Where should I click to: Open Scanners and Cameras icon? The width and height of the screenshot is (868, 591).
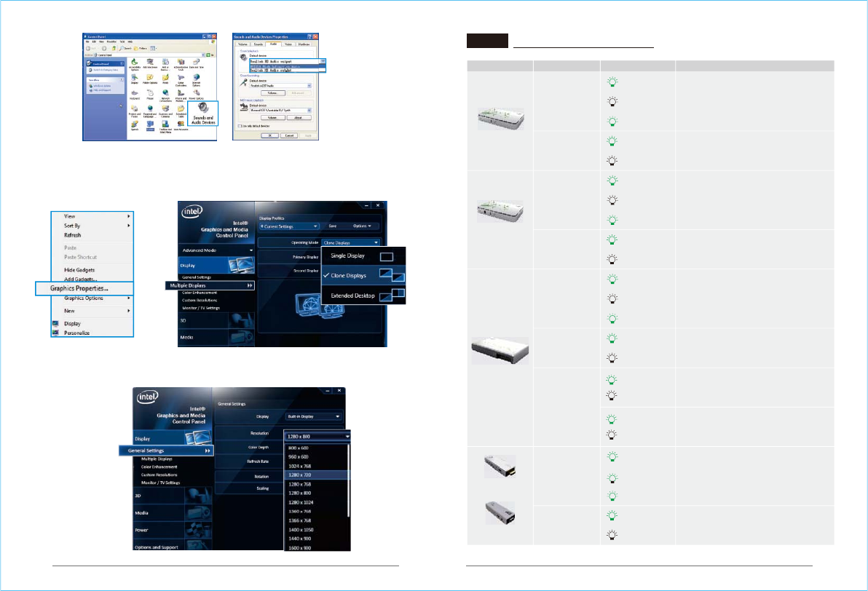point(165,111)
